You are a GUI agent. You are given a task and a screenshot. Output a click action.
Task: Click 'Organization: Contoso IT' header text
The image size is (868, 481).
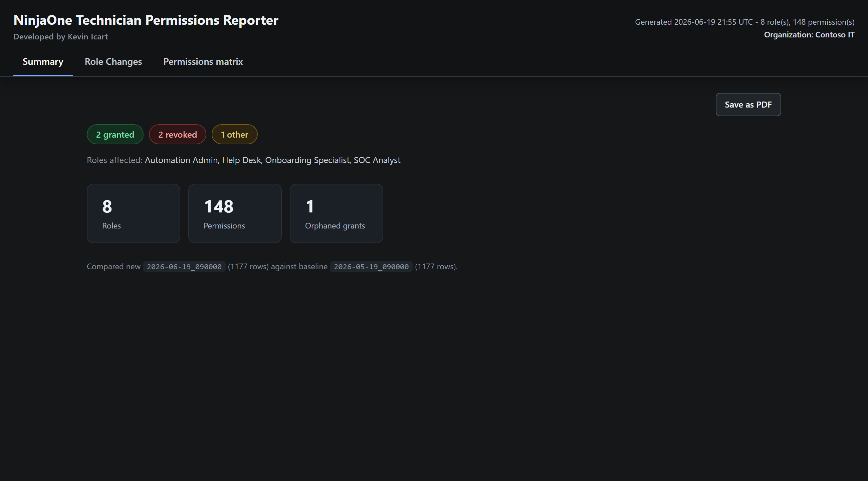coord(809,35)
